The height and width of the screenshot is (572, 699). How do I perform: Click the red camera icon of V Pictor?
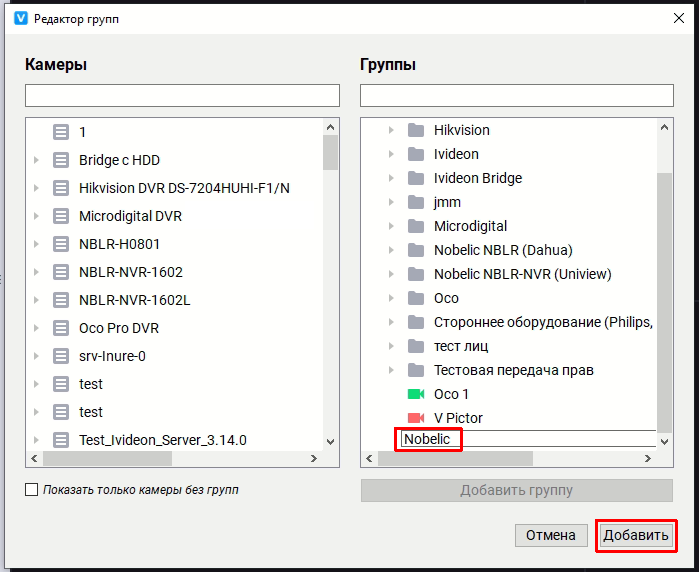pyautogui.click(x=416, y=418)
